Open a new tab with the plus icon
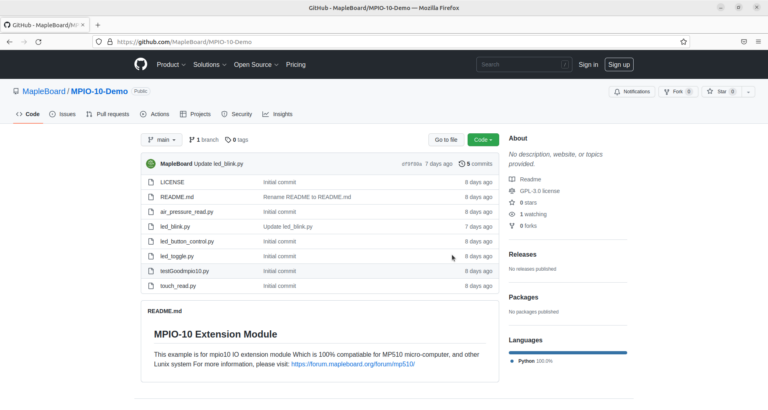 click(97, 25)
